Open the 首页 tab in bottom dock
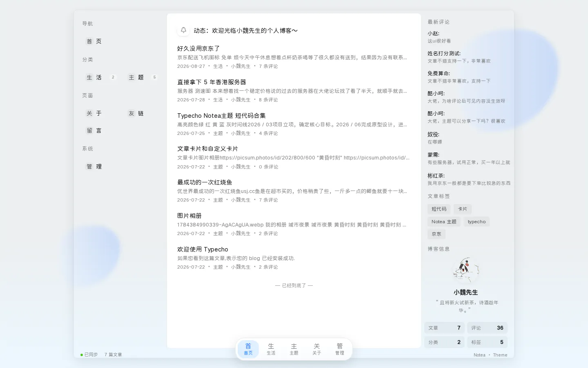This screenshot has width=588, height=368. pos(248,349)
